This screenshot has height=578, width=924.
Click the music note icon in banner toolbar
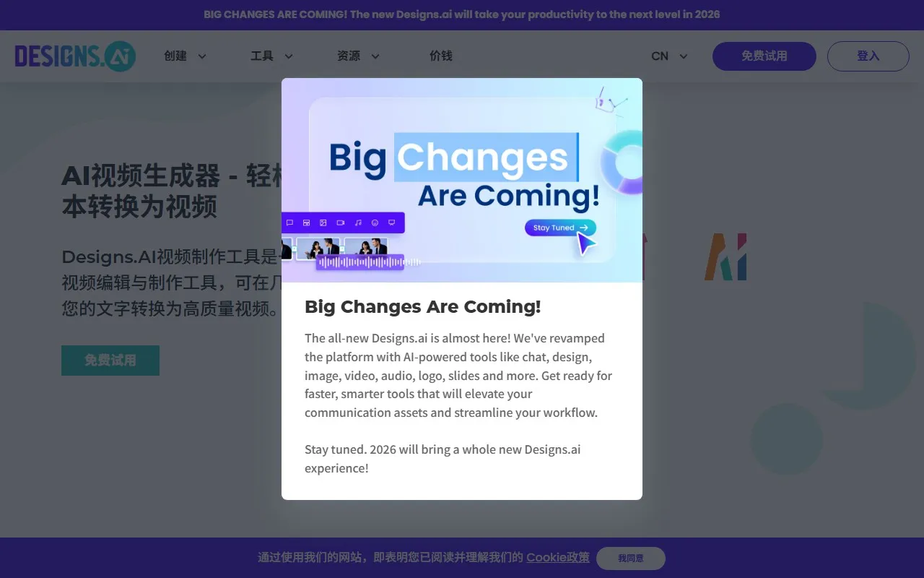358,223
